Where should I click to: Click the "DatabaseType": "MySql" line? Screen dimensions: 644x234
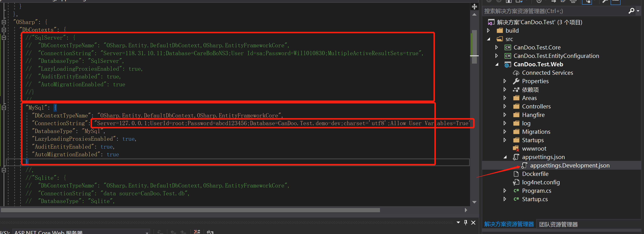tap(69, 131)
